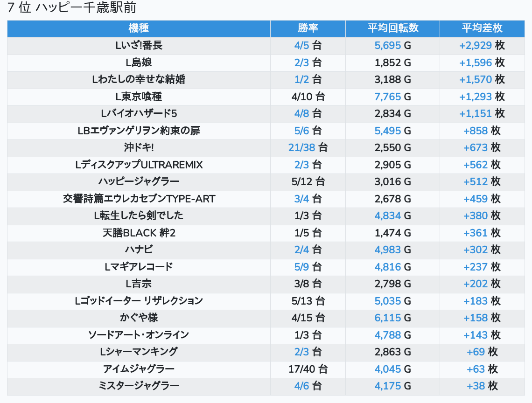
Task: Click machine name かぐや様
Action: [x=139, y=318]
